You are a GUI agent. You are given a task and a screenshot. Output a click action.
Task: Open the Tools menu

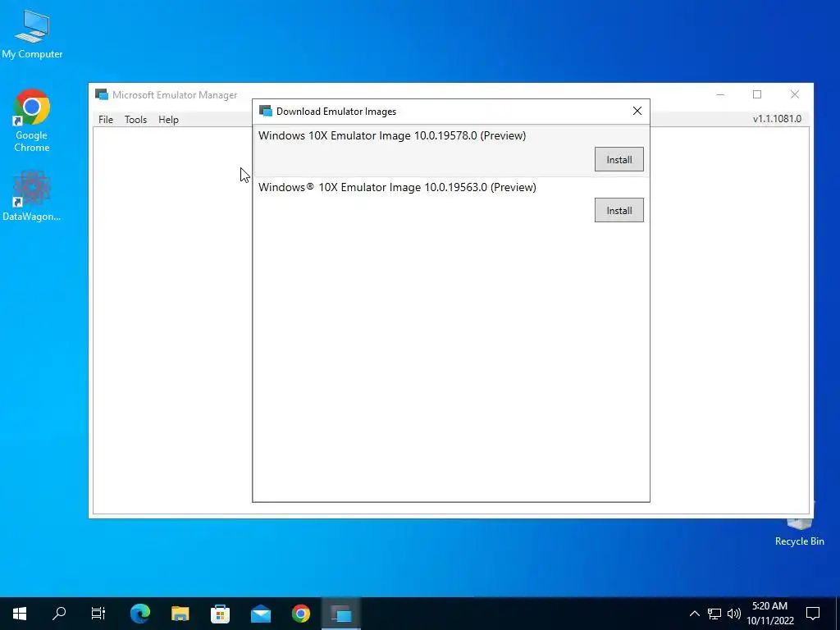135,120
